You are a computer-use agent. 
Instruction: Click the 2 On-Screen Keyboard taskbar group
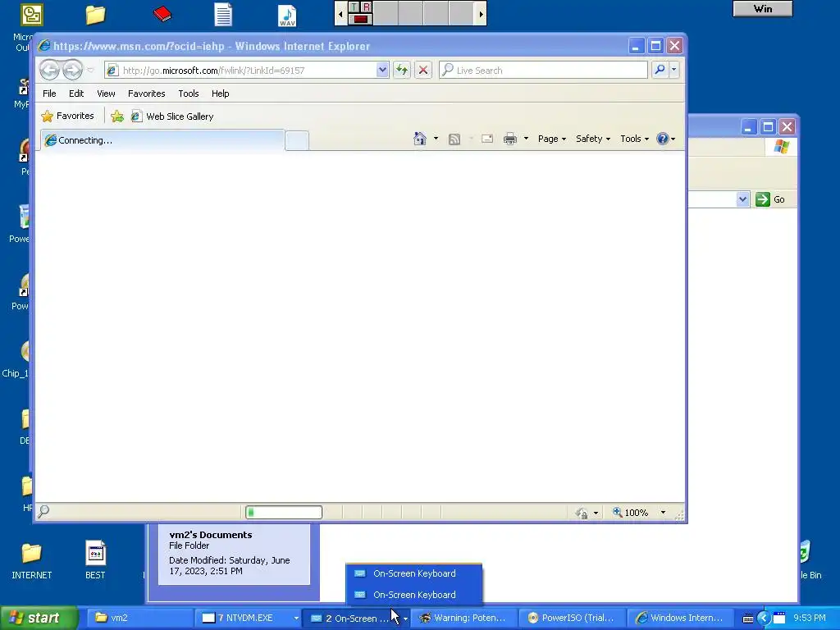pyautogui.click(x=356, y=618)
